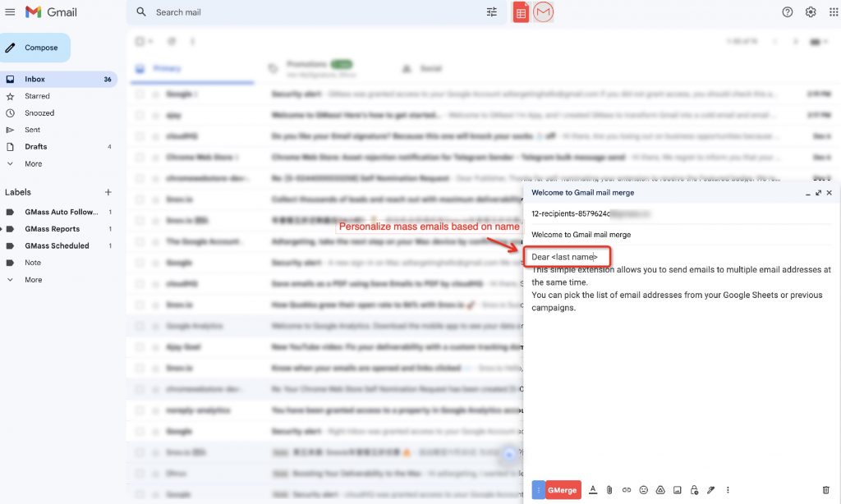The image size is (841, 504).
Task: Expand GMass Reports label arrow
Action: [x=2, y=229]
